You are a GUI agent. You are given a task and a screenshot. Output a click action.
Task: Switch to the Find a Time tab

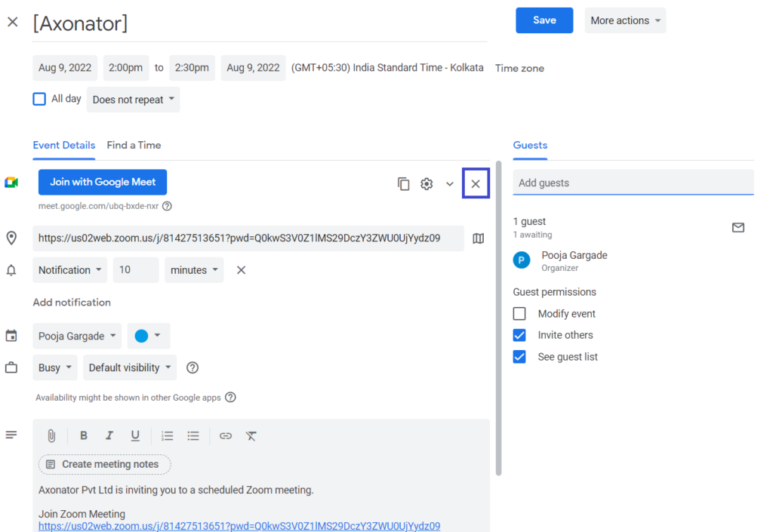pyautogui.click(x=134, y=146)
